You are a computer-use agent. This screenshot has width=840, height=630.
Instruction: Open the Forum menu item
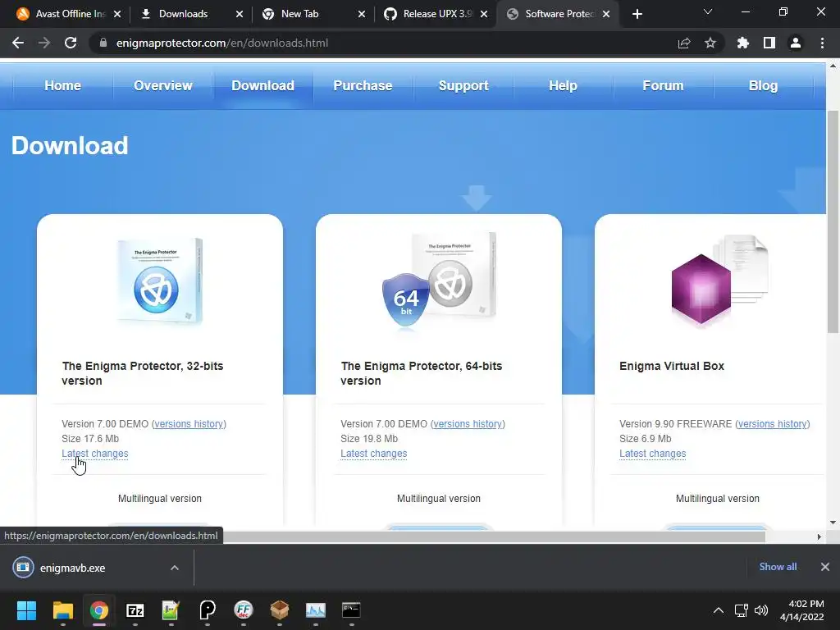pos(663,85)
